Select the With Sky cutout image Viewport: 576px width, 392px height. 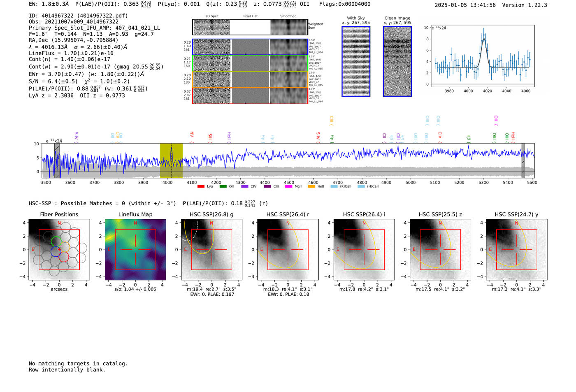[356, 61]
